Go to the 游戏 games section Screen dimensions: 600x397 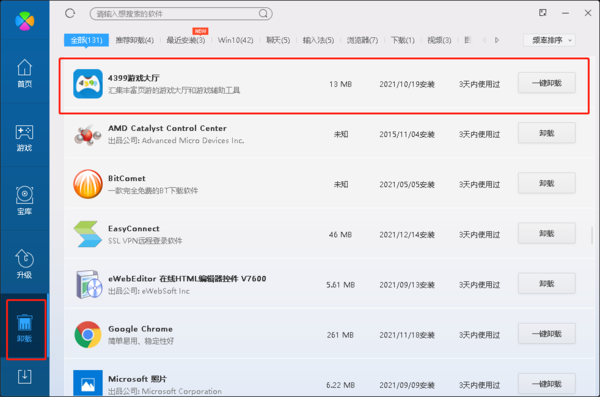pos(24,137)
